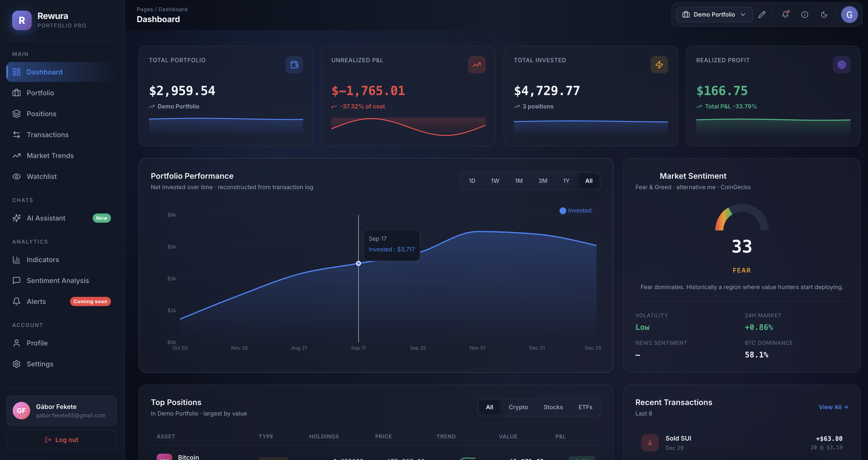Select the 1Y time range

[x=566, y=181]
